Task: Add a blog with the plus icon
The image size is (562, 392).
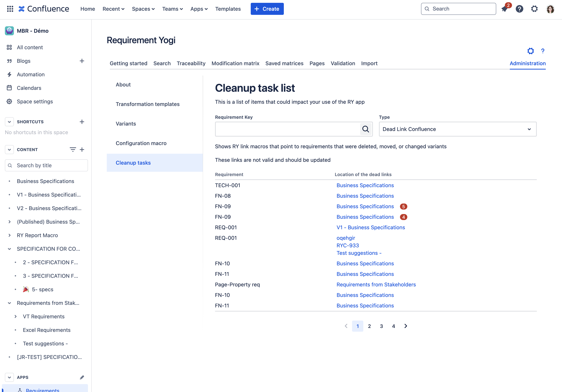Action: tap(82, 61)
